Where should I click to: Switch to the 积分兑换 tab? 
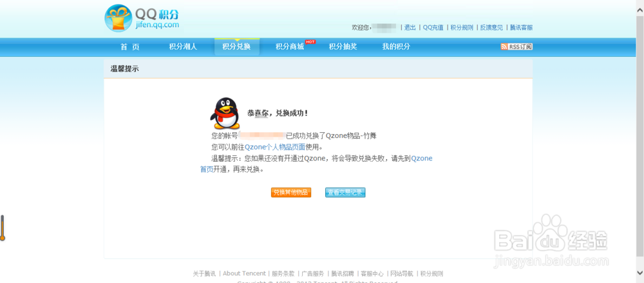(x=236, y=47)
